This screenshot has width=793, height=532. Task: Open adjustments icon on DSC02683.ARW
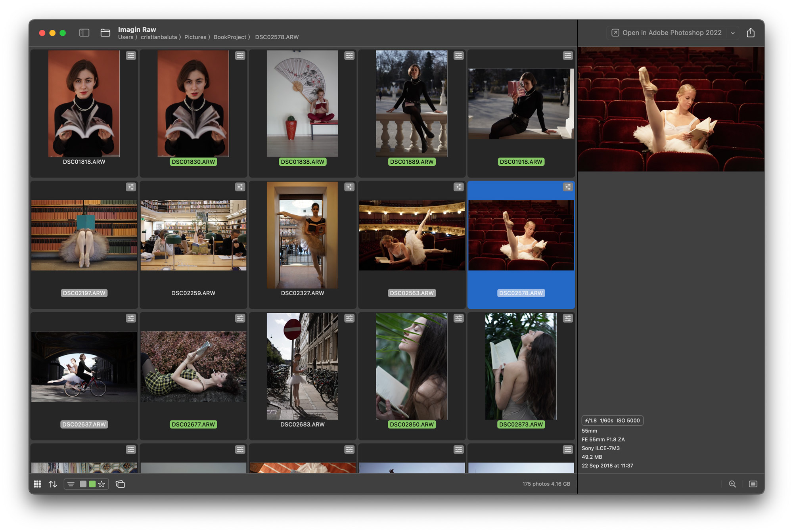coord(349,318)
